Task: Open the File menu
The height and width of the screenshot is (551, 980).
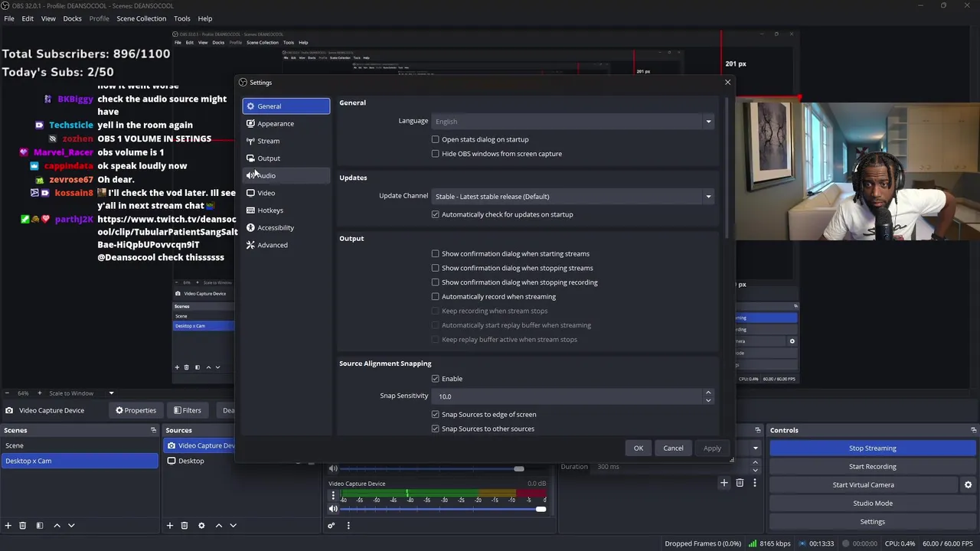Action: (9, 18)
